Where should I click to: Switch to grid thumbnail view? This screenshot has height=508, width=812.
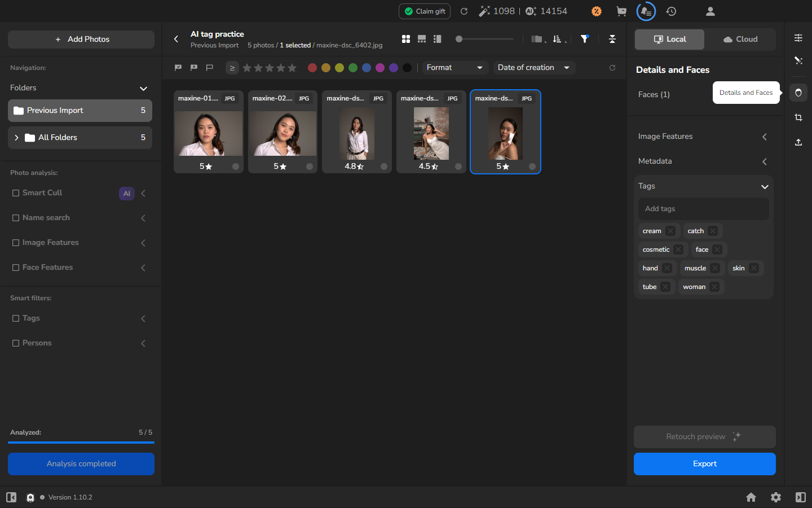[406, 39]
